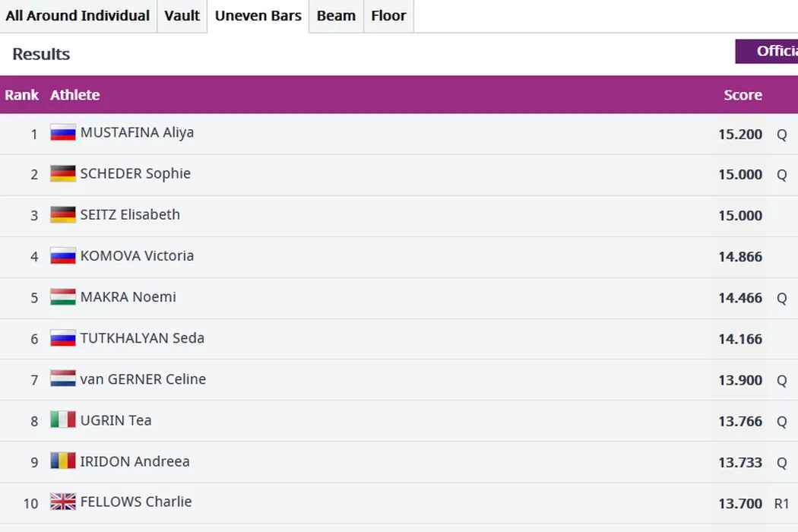Click the Hungarian flag beside MAKRA Noemi

[x=63, y=297]
